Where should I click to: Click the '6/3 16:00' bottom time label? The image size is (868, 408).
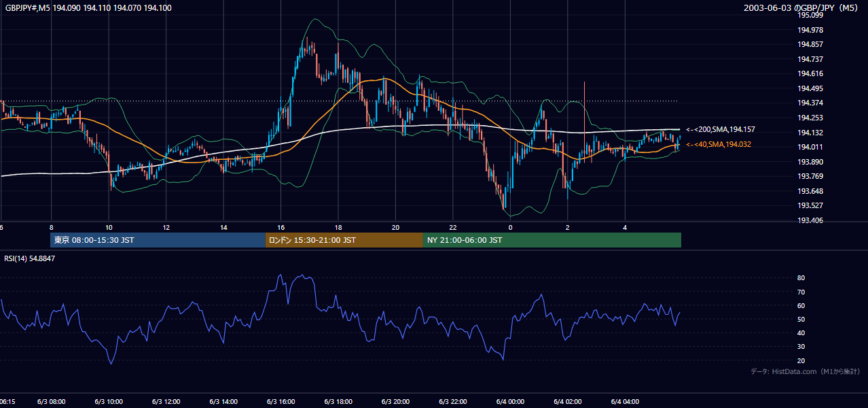pyautogui.click(x=281, y=402)
